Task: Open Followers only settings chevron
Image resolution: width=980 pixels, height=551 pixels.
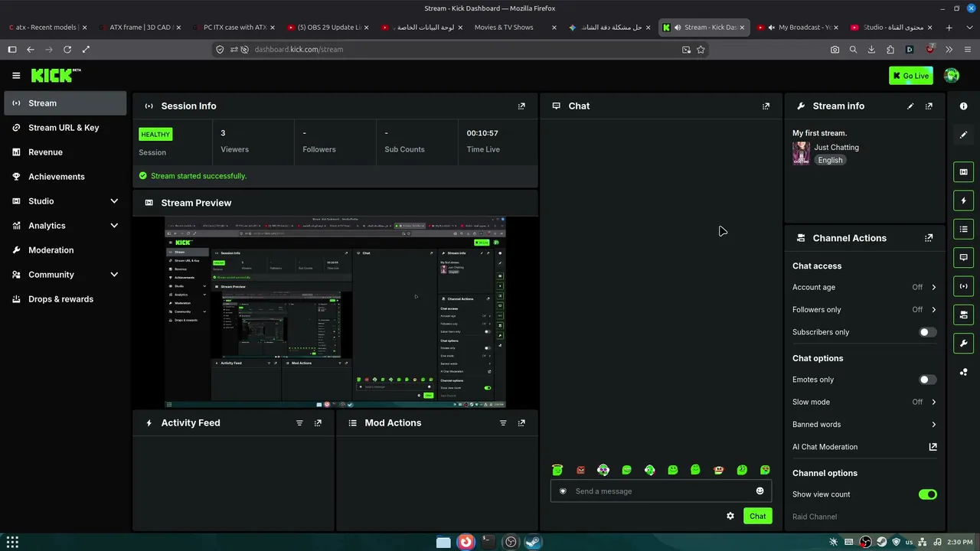Action: pyautogui.click(x=933, y=310)
